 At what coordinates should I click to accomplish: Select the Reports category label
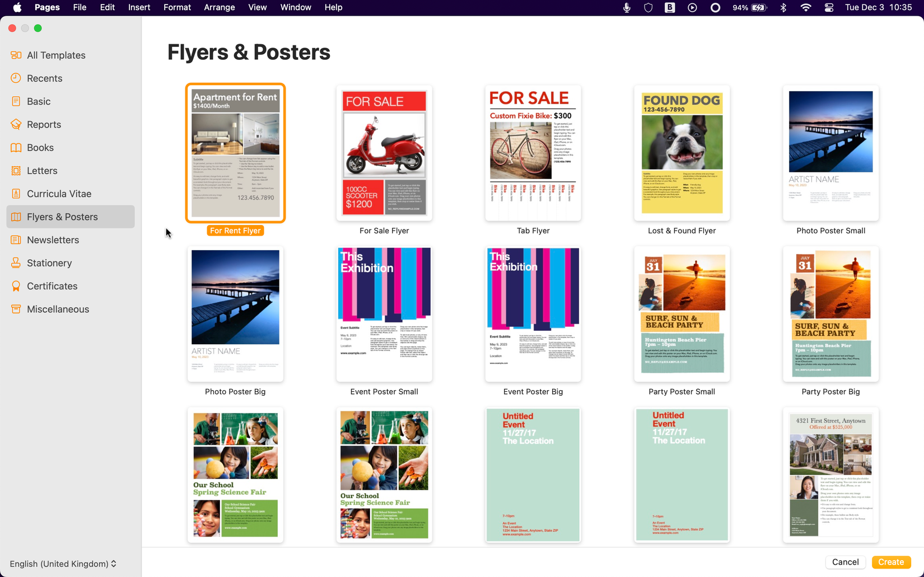tap(44, 124)
